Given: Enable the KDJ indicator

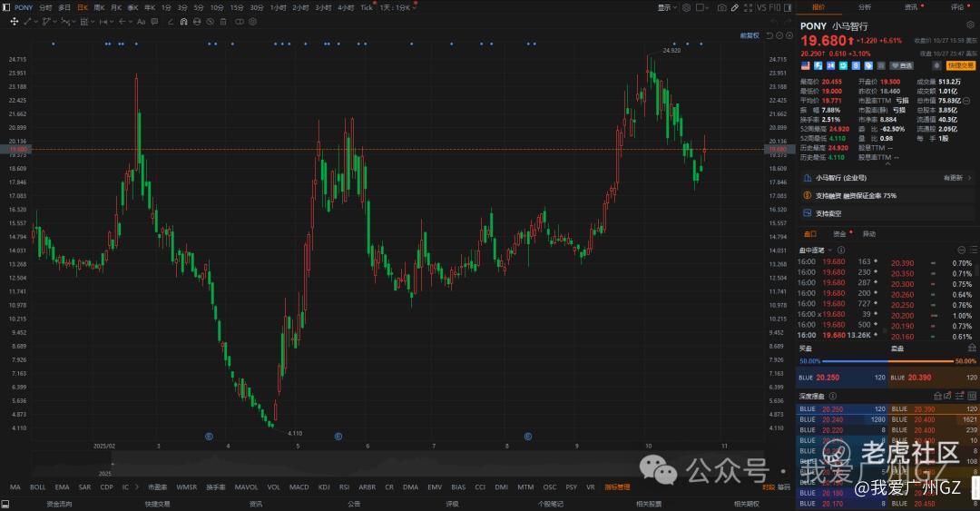Looking at the screenshot, I should click(x=324, y=487).
